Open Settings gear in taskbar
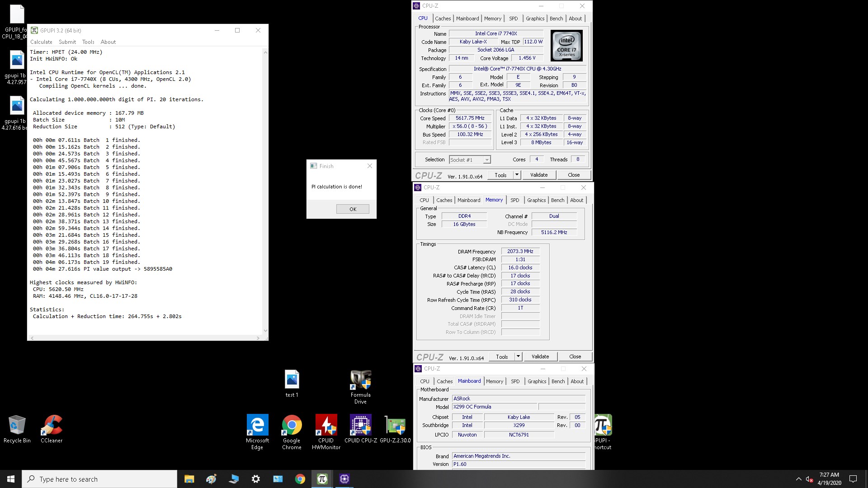This screenshot has width=868, height=488. [256, 479]
